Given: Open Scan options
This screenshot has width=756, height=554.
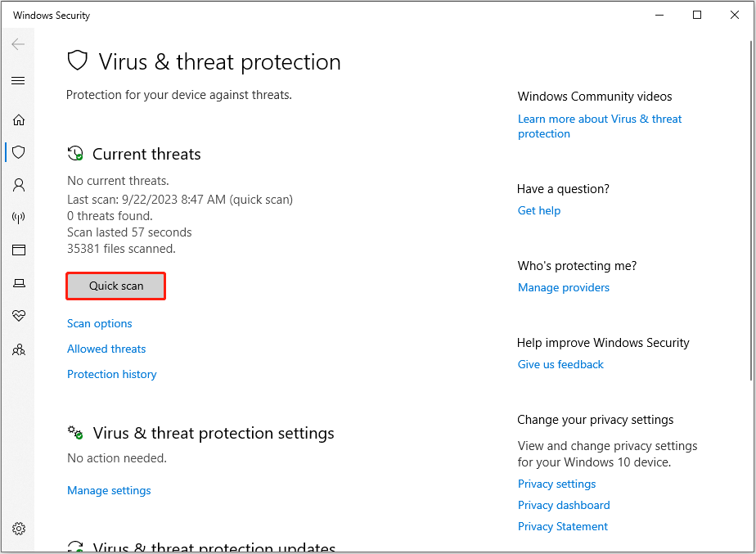Looking at the screenshot, I should (x=99, y=323).
